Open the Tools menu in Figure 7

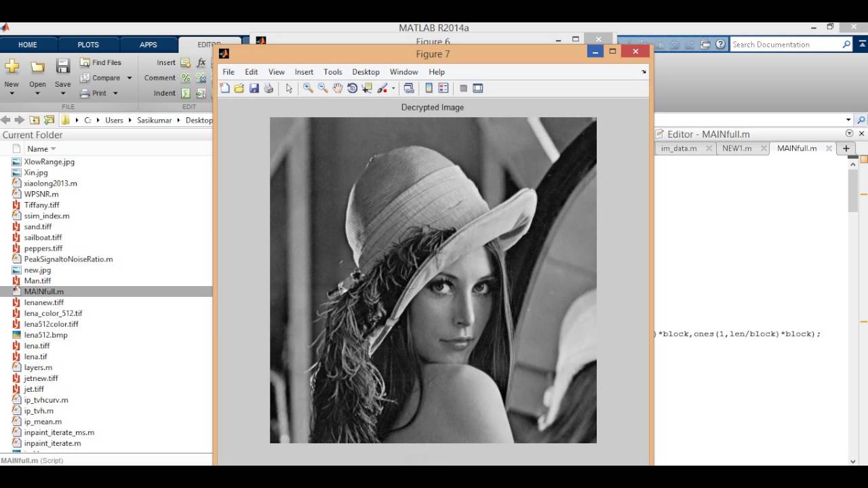[x=332, y=72]
